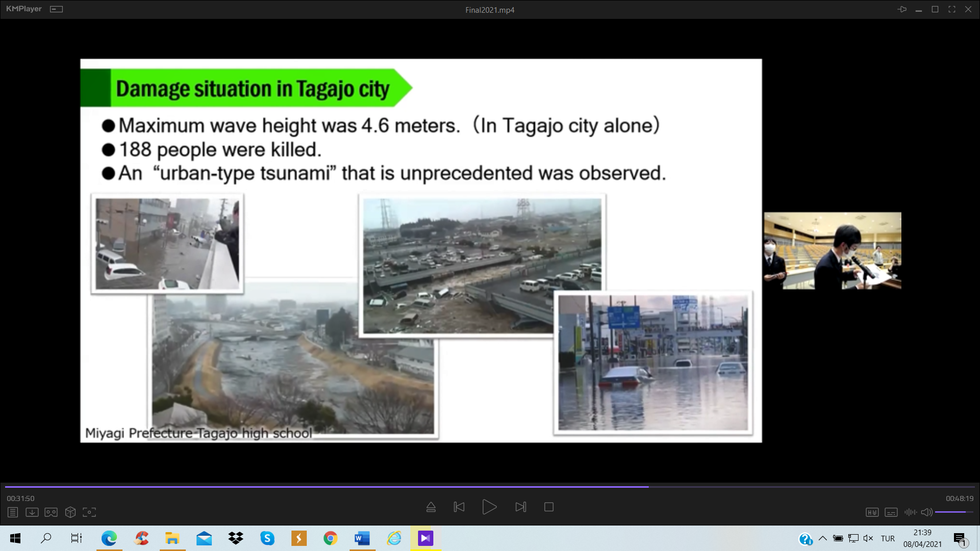The height and width of the screenshot is (551, 980).
Task: Skip to the next track
Action: point(521,507)
